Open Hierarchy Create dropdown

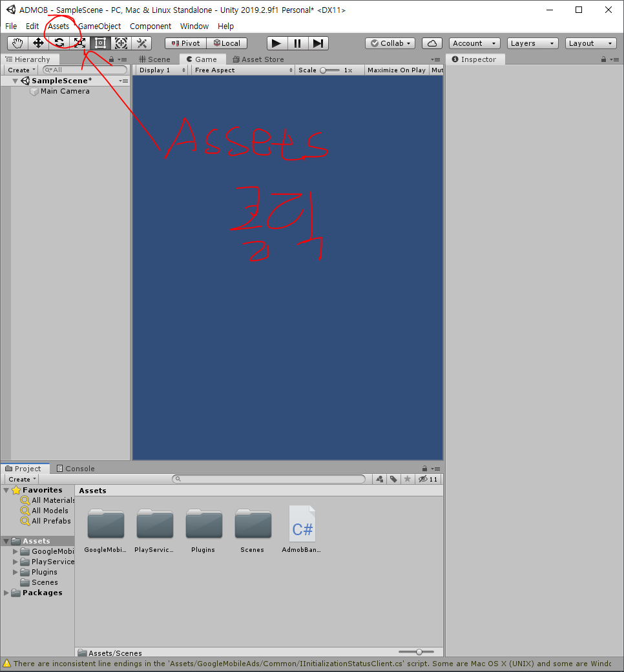[21, 70]
